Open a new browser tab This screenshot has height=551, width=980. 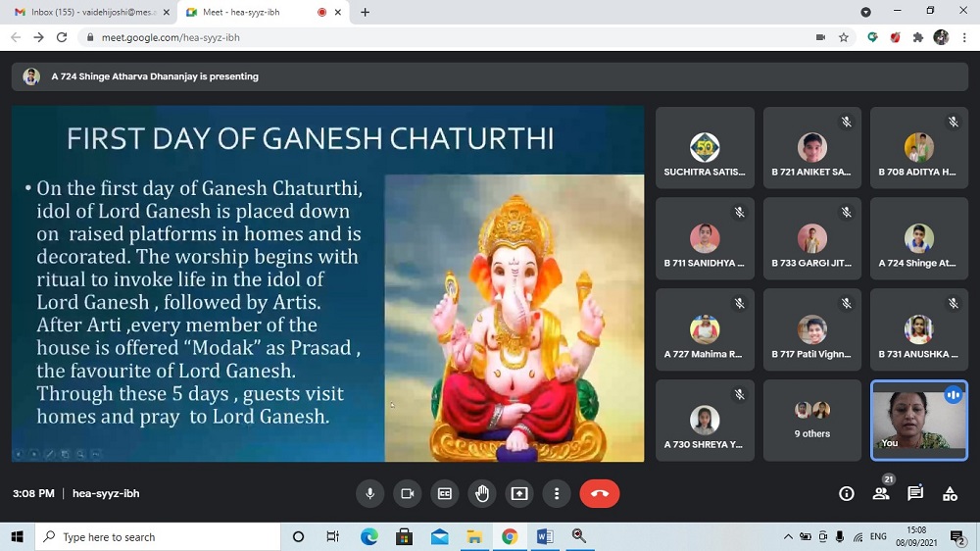[366, 12]
